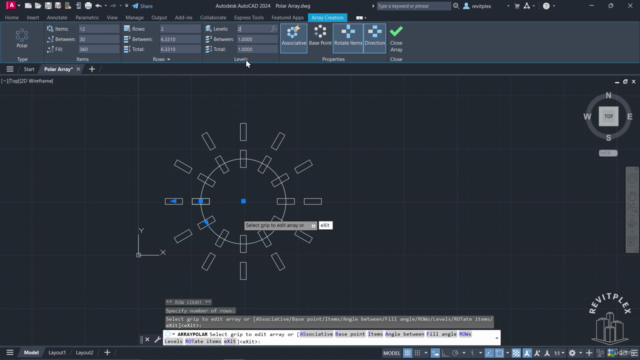Open the workspace gear dropdown arrow
640x360 pixels.
(580, 353)
